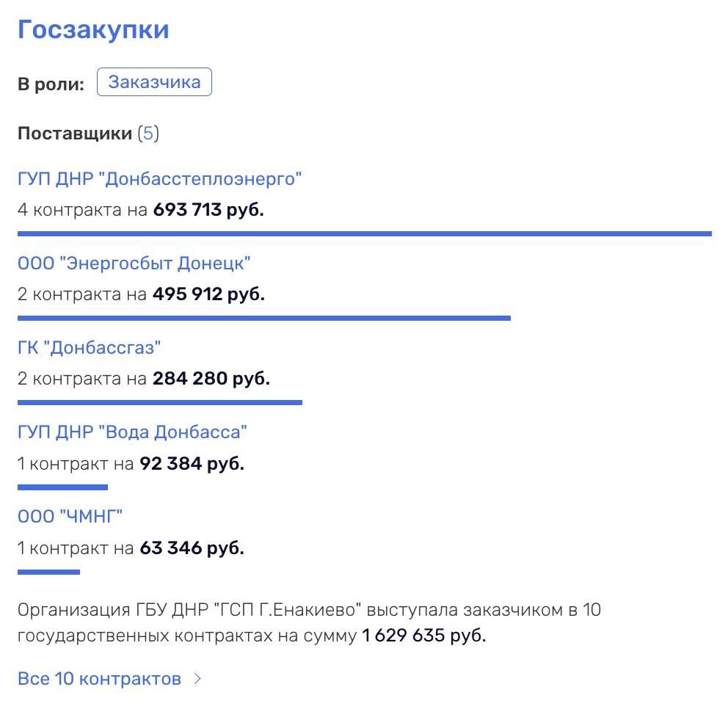This screenshot has width=728, height=709.
Task: Open the Госзакупки section heading
Action: point(93,29)
